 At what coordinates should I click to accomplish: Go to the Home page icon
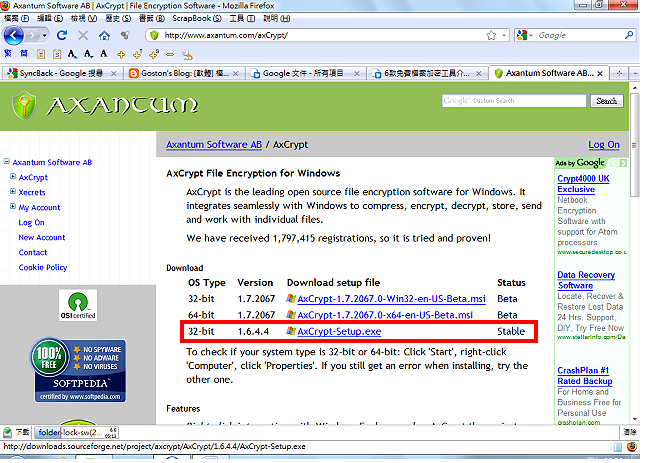104,36
